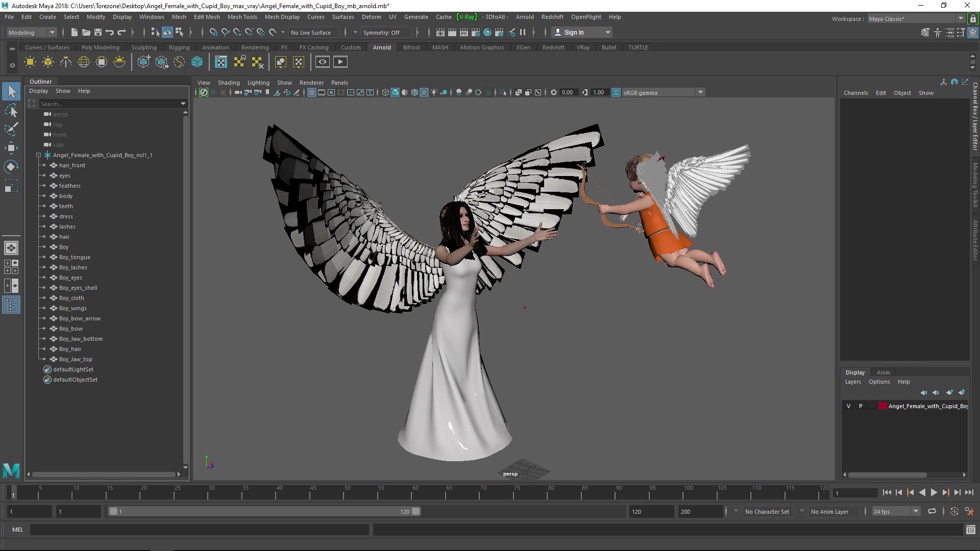Screen dimensions: 980x551
Task: Toggle use all lights in viewport
Action: pos(434,92)
